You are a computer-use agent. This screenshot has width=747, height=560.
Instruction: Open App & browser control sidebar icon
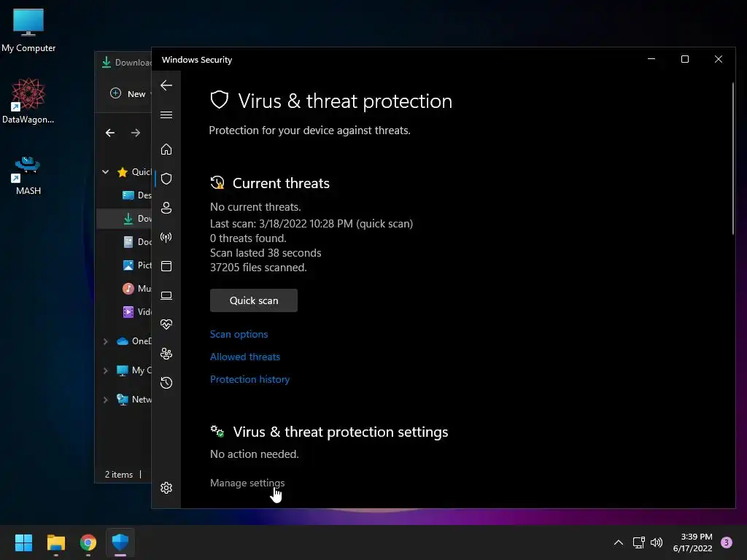pyautogui.click(x=166, y=266)
